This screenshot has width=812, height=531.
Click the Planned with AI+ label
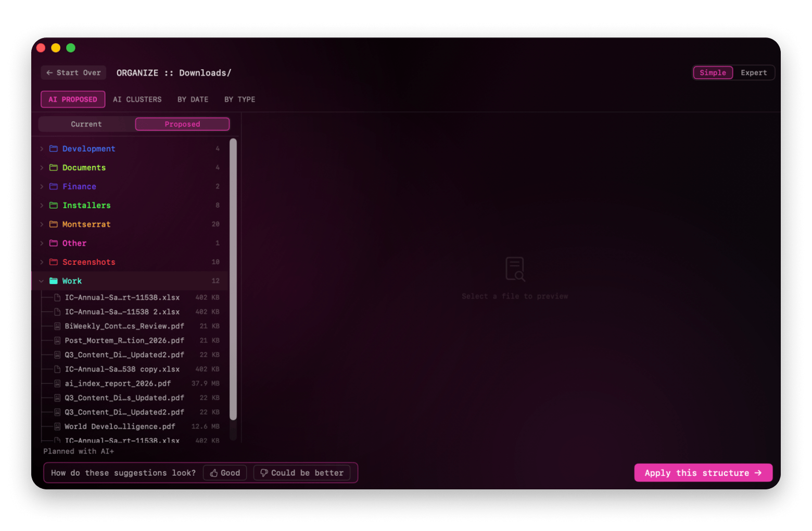pyautogui.click(x=79, y=451)
